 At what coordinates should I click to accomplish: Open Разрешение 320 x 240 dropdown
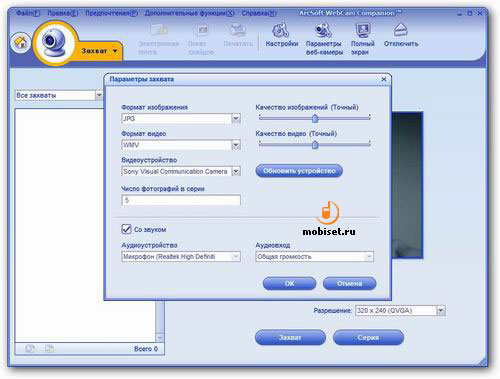coord(441,310)
